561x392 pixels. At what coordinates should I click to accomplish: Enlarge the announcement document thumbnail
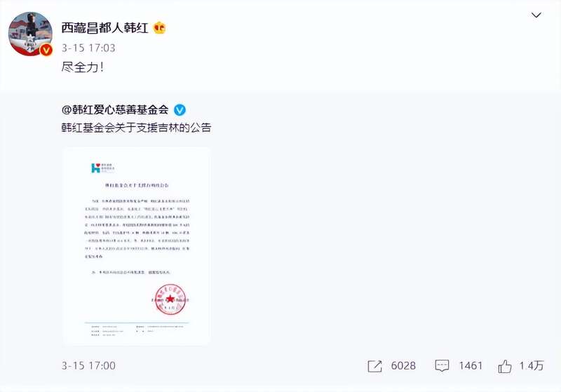136,246
